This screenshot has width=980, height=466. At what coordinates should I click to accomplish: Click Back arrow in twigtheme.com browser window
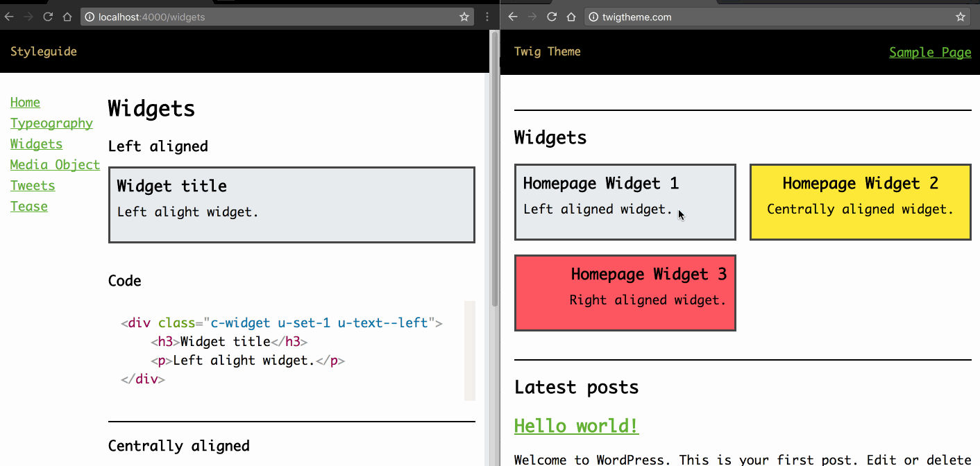click(x=513, y=17)
